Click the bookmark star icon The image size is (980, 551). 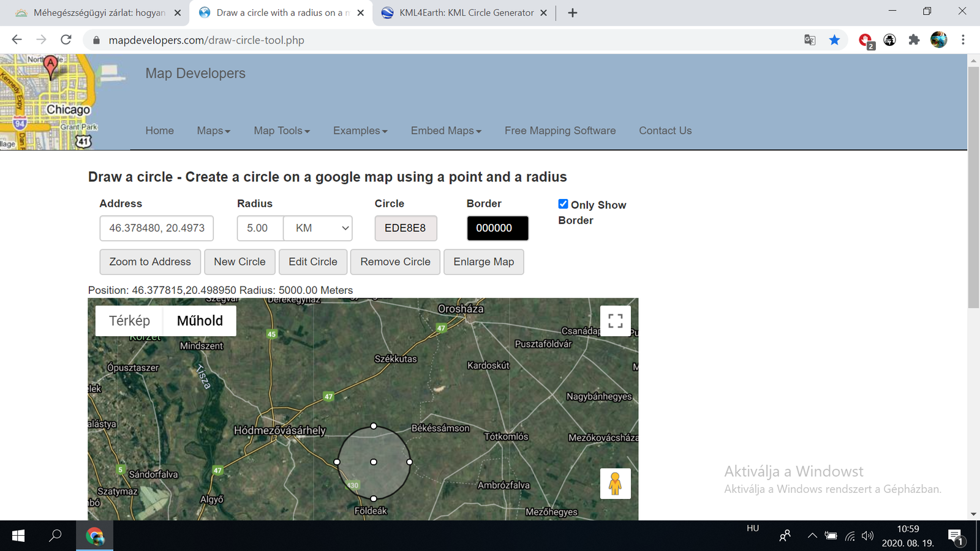point(834,40)
